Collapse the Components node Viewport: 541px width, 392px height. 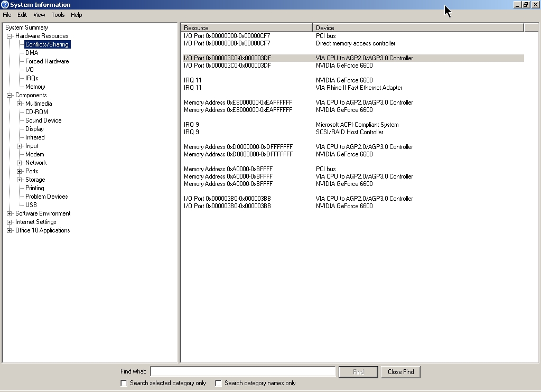point(10,95)
